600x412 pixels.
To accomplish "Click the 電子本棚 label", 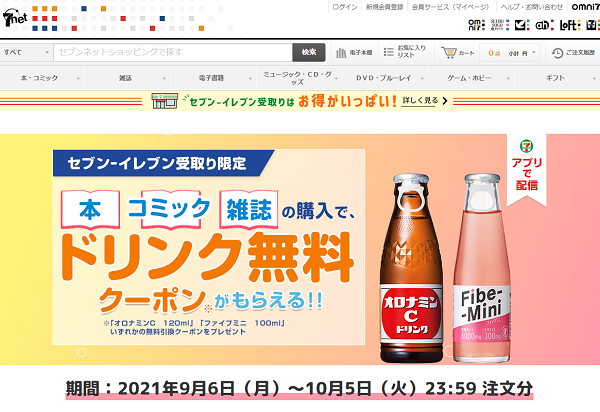I will coord(360,53).
